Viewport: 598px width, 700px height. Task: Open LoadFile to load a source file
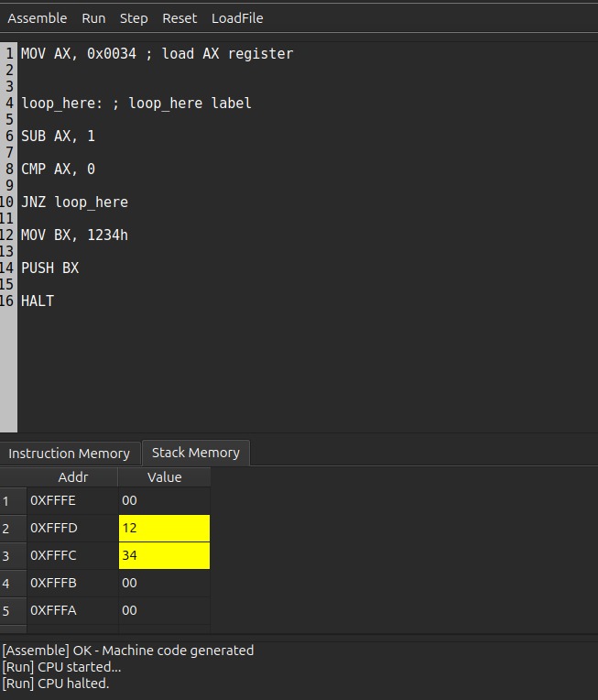[237, 18]
